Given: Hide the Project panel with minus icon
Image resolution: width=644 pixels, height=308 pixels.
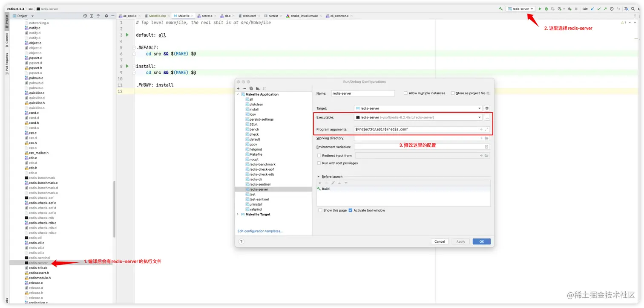Looking at the screenshot, I should [113, 16].
